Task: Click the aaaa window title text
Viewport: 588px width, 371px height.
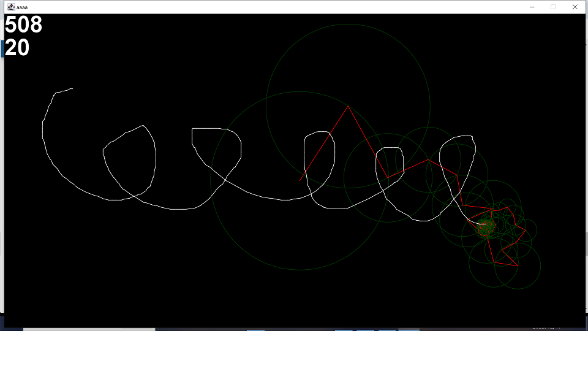Action: point(22,7)
